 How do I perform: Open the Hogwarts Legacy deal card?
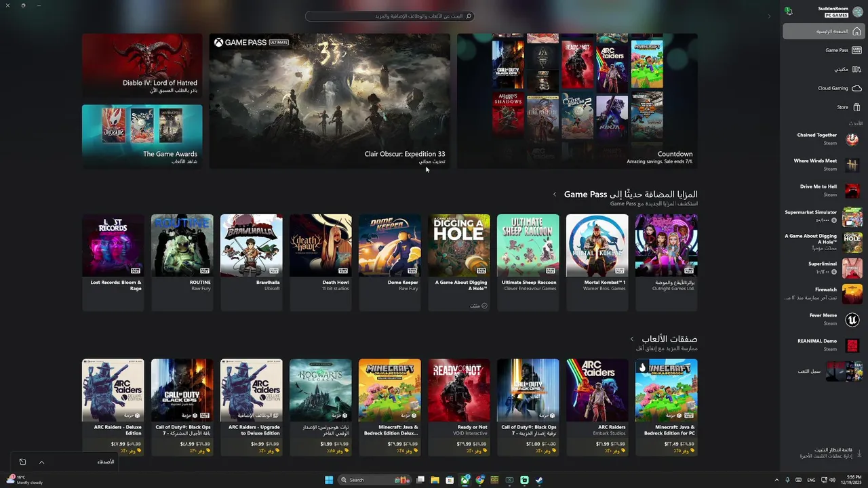[x=321, y=407]
